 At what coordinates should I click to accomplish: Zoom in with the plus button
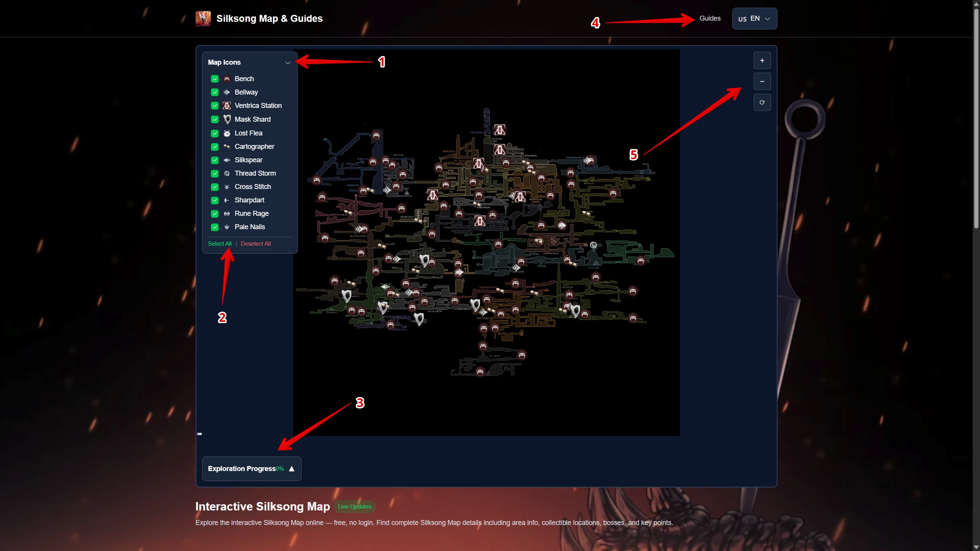coord(762,60)
